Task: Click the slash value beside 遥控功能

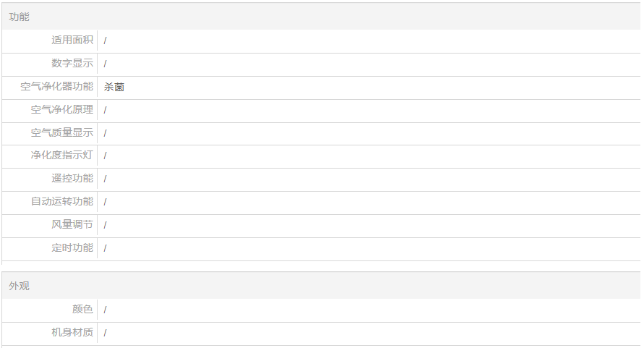Action: tap(105, 179)
